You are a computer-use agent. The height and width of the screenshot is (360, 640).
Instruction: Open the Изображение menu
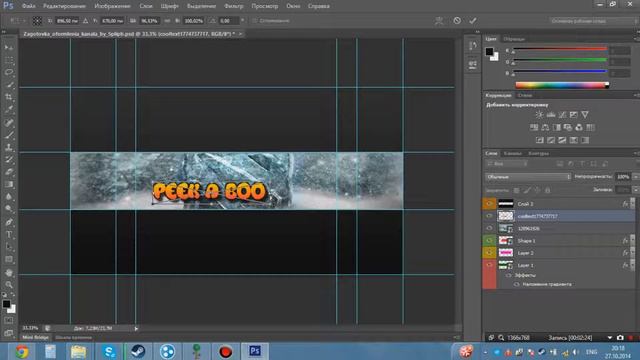click(x=112, y=6)
